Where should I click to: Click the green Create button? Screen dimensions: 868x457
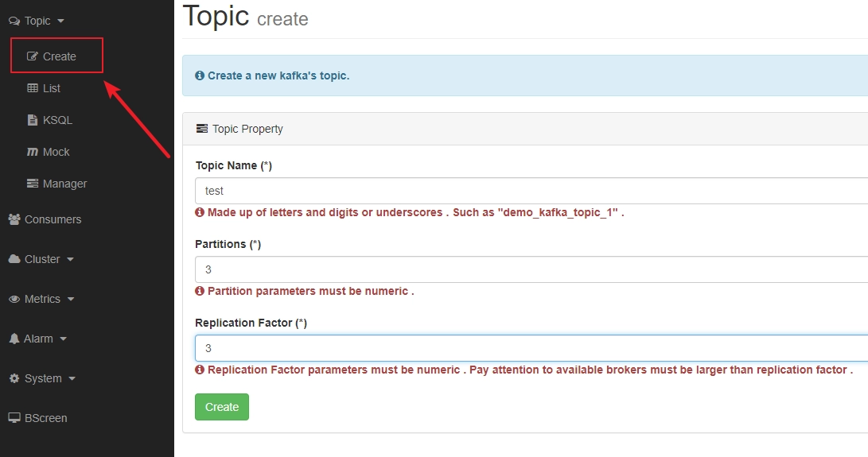(222, 407)
